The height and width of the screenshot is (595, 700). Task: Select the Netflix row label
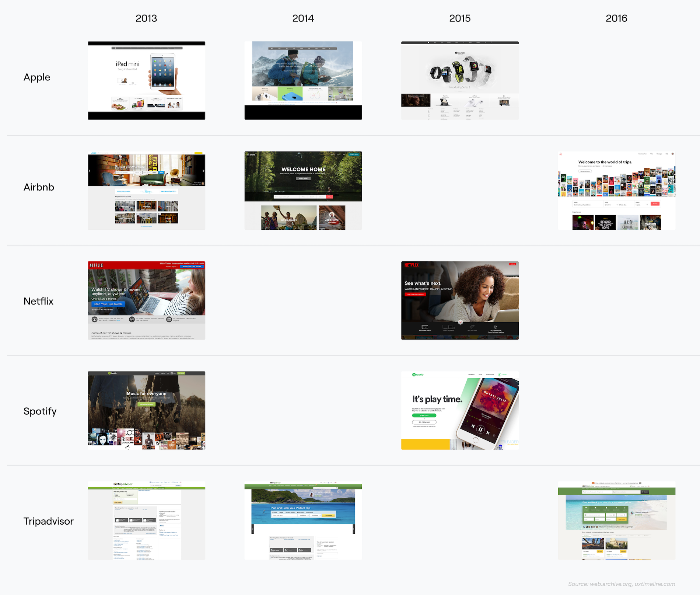tap(38, 301)
